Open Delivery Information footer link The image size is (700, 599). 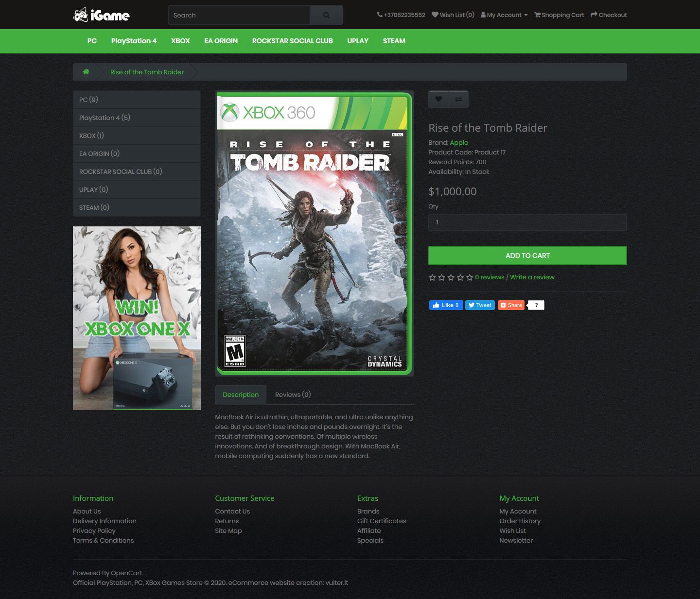click(x=105, y=521)
